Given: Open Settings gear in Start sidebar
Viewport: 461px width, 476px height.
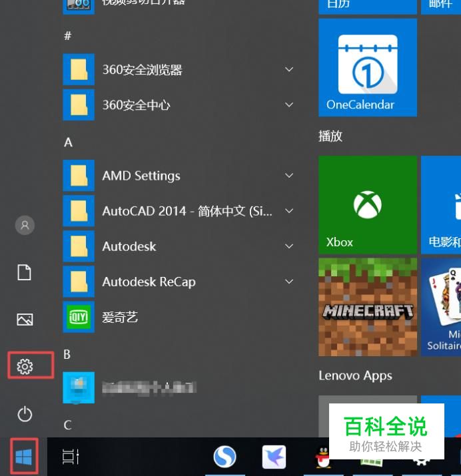Looking at the screenshot, I should [x=25, y=366].
